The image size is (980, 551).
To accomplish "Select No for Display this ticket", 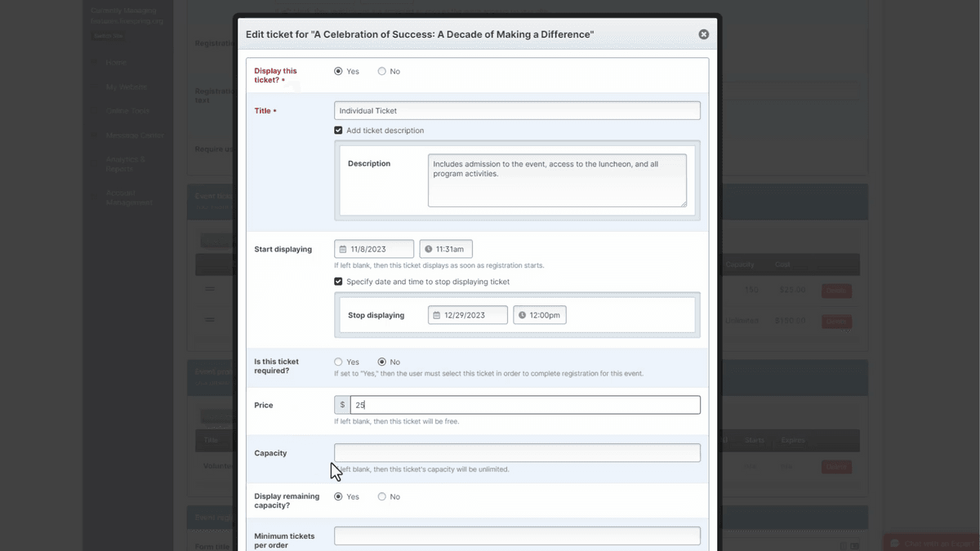I will pyautogui.click(x=381, y=72).
